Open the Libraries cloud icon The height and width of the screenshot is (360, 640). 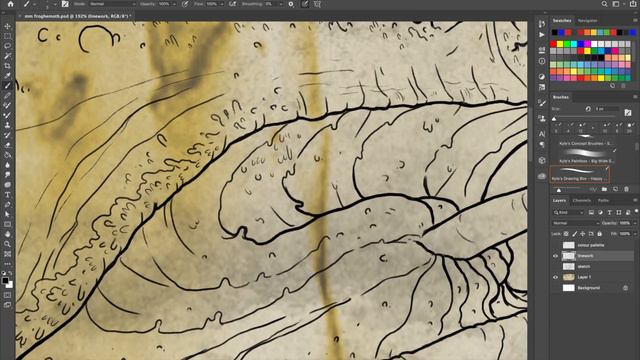click(542, 176)
